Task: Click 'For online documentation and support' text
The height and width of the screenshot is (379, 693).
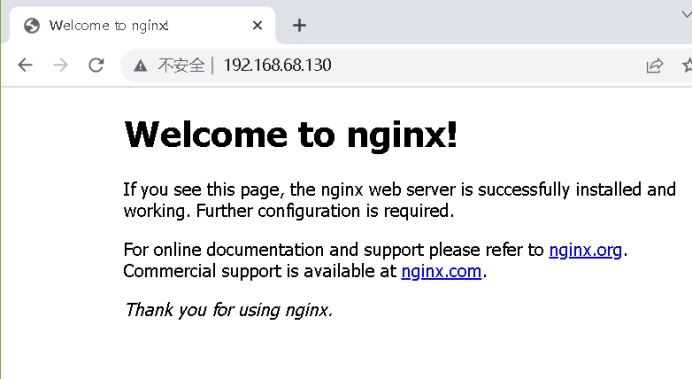Action: coord(274,250)
